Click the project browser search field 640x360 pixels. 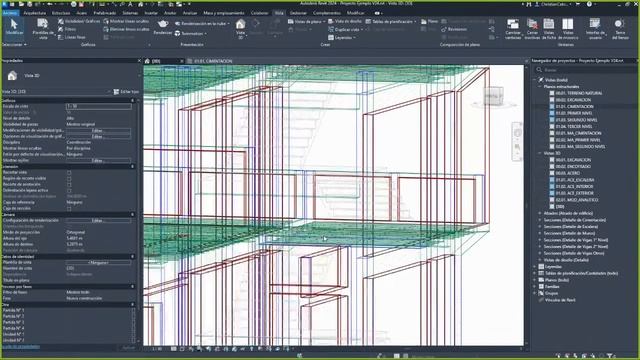[586, 70]
